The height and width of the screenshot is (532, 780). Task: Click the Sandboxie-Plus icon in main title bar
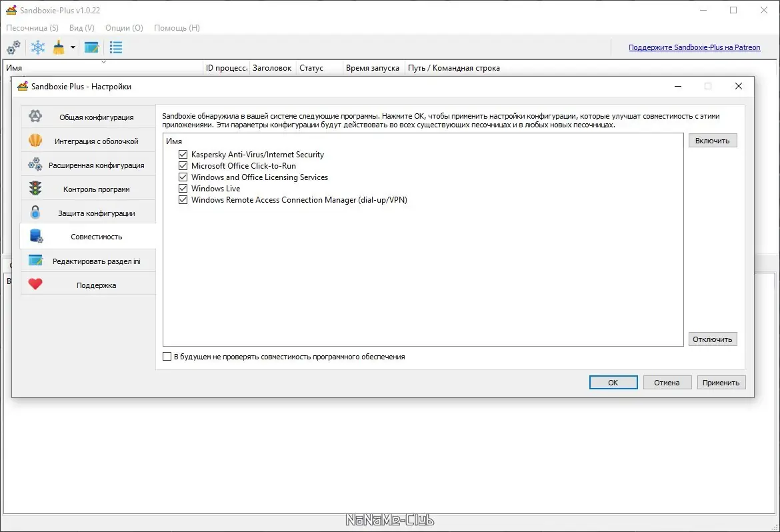click(x=11, y=10)
